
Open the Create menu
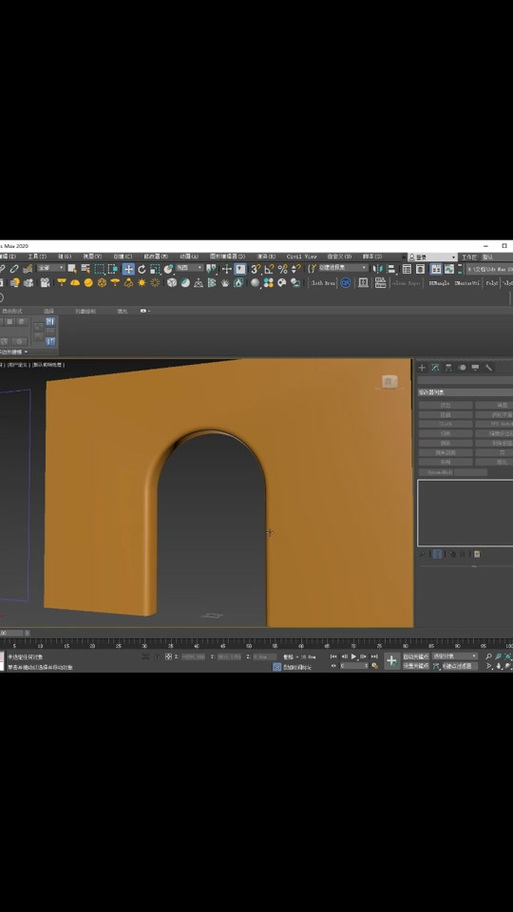coord(122,256)
